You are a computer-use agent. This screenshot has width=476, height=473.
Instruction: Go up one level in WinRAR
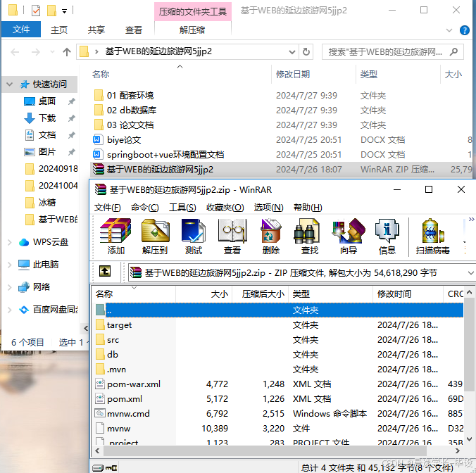click(105, 271)
